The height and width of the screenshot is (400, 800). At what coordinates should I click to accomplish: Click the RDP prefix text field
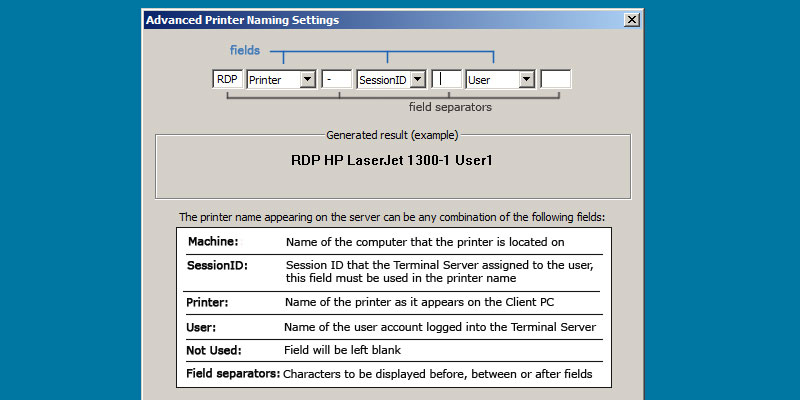click(227, 80)
